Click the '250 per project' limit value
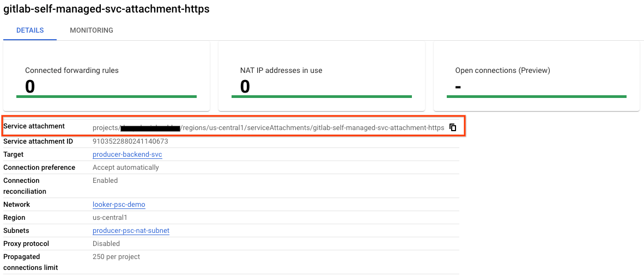 [x=116, y=257]
